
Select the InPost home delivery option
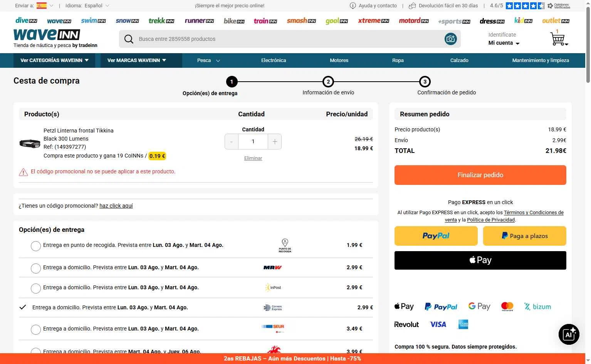click(x=36, y=288)
